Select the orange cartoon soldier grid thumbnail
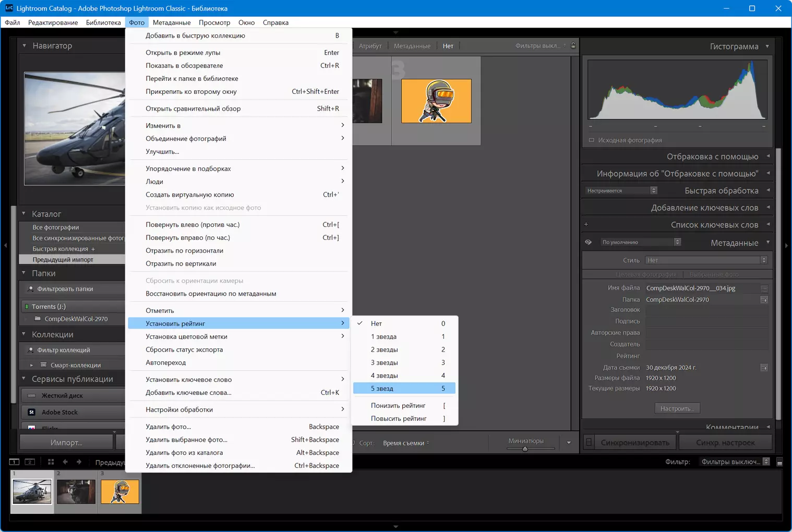792x532 pixels. (436, 101)
